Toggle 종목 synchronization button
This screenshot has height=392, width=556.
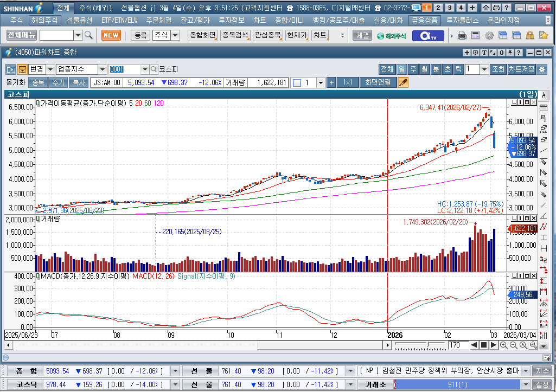37,82
